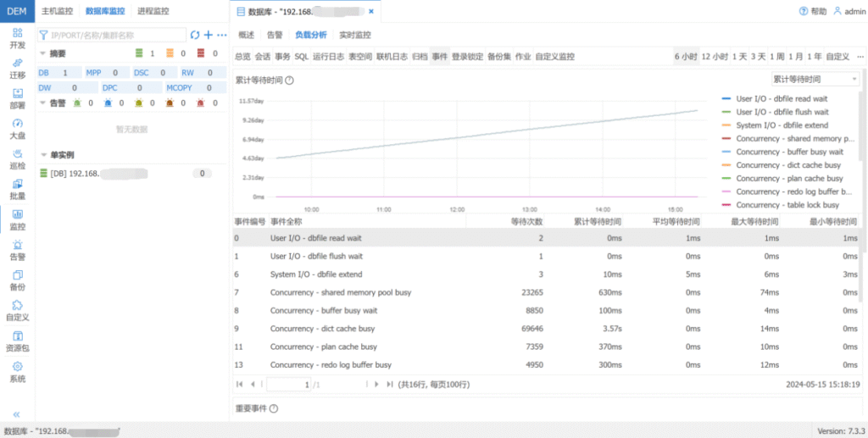Open the 资源包 resource package icon
Image resolution: width=868 pixels, height=438 pixels.
tap(17, 341)
